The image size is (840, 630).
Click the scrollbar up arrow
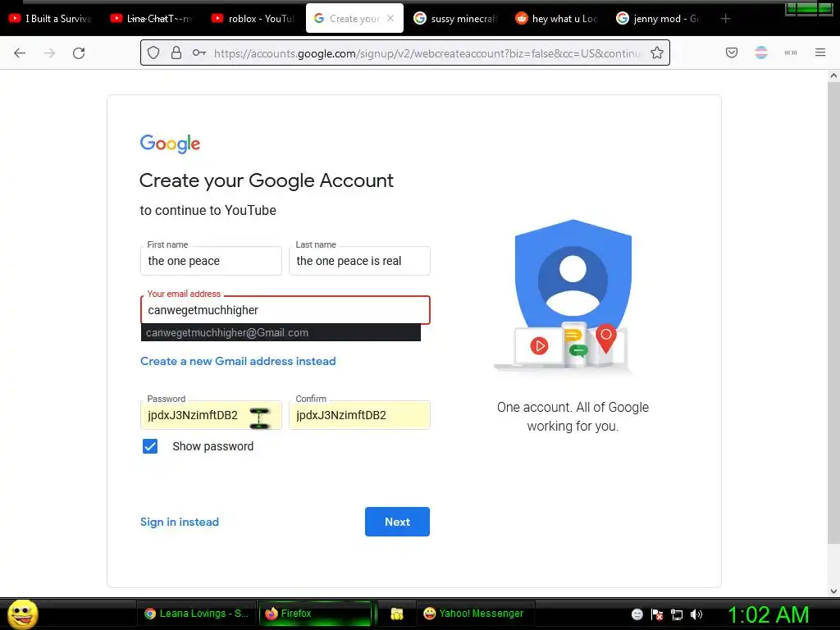[833, 76]
